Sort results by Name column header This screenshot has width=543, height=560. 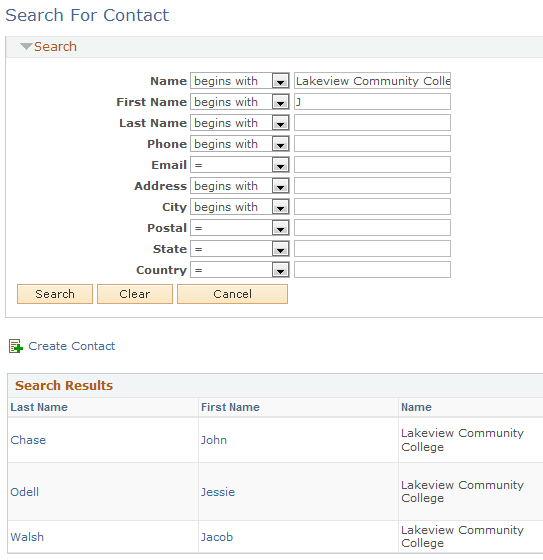point(416,407)
